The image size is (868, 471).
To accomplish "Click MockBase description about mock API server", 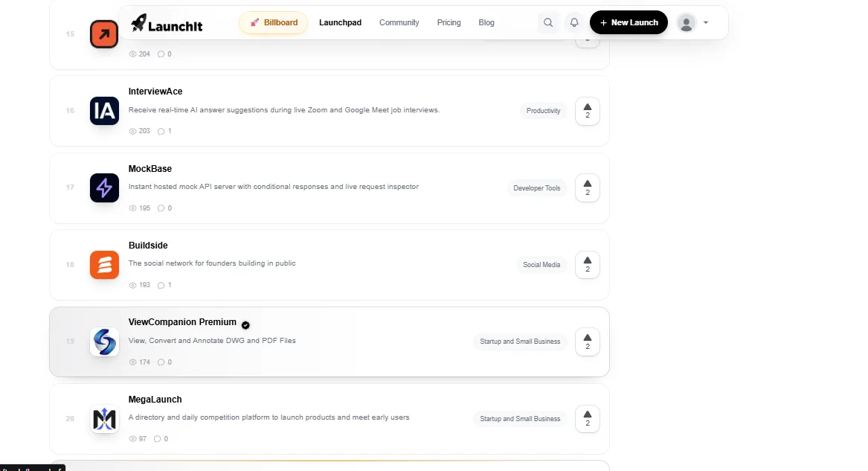I will click(274, 187).
